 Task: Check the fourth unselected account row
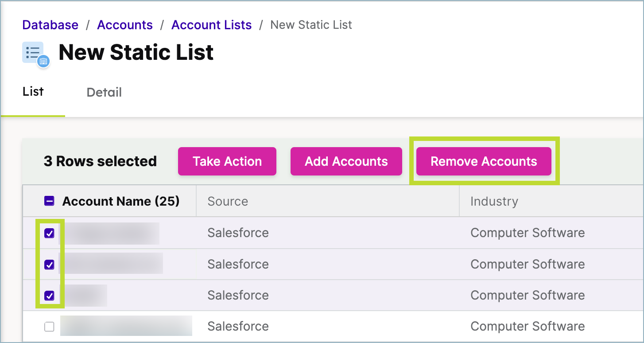(x=49, y=326)
